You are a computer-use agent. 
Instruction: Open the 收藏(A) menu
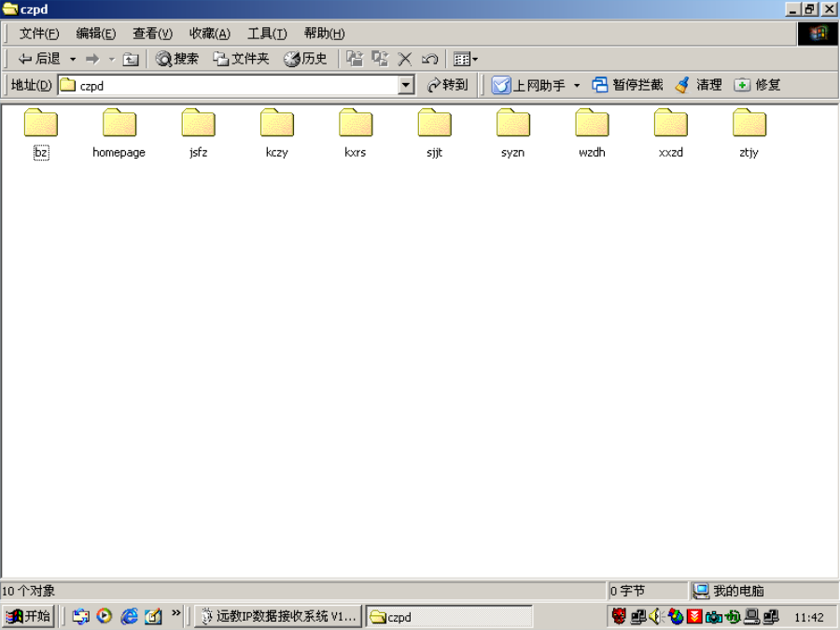[x=209, y=34]
